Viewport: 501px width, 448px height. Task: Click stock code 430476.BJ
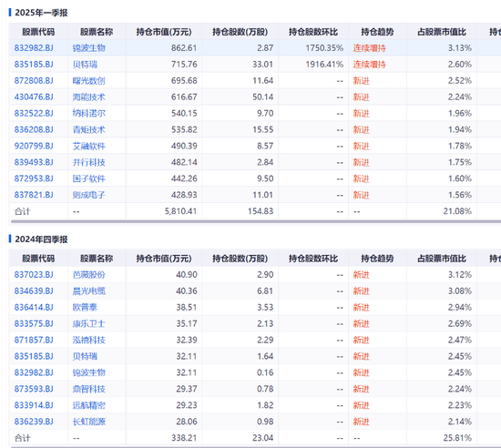[34, 97]
